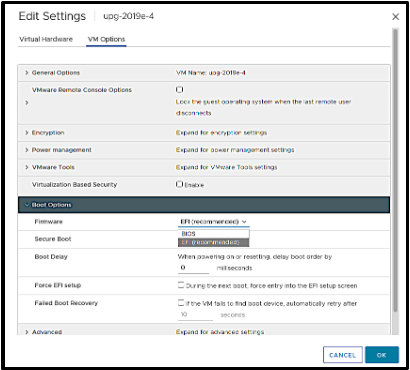This screenshot has height=370, width=410.
Task: Expand the Advanced section
Action: pos(27,332)
